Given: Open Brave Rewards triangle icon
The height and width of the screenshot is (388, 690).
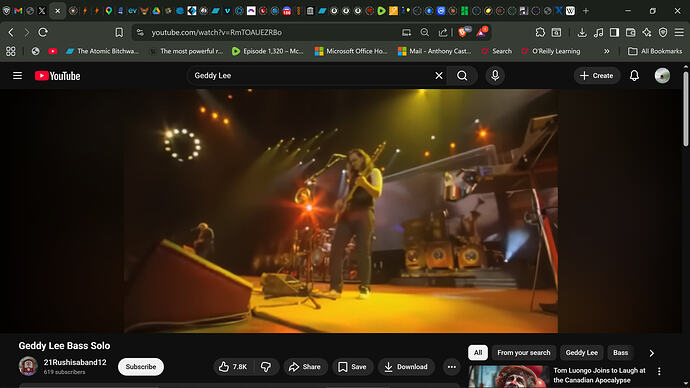Looking at the screenshot, I should point(481,32).
